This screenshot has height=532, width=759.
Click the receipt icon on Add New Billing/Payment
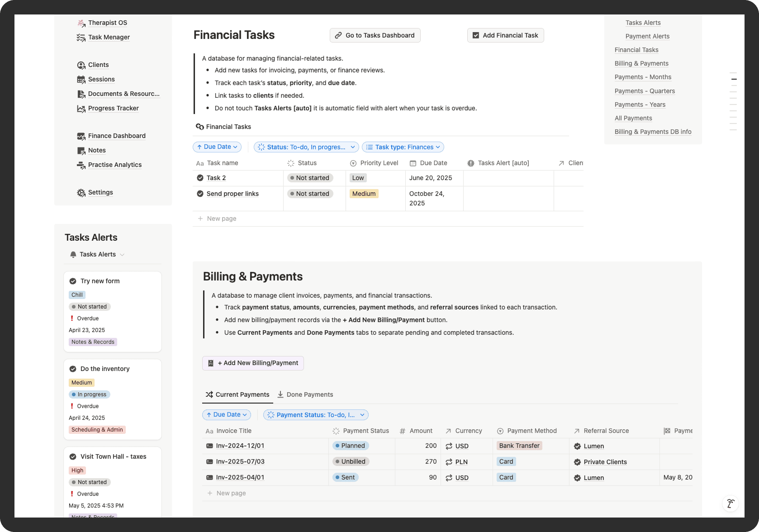210,363
